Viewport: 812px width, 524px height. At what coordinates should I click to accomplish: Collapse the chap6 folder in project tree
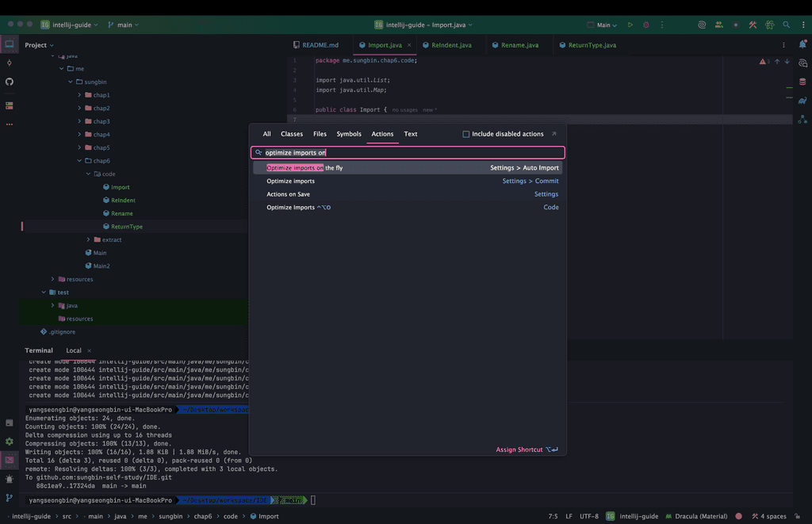79,161
